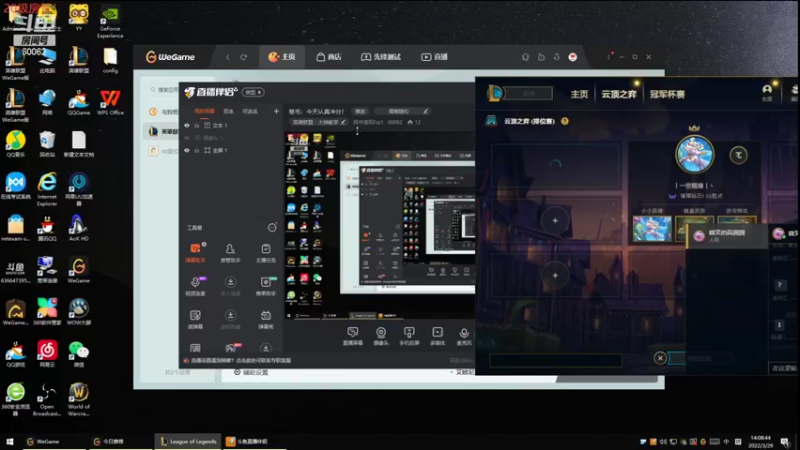
Task: Add 多媒体 source
Action: tap(437, 336)
